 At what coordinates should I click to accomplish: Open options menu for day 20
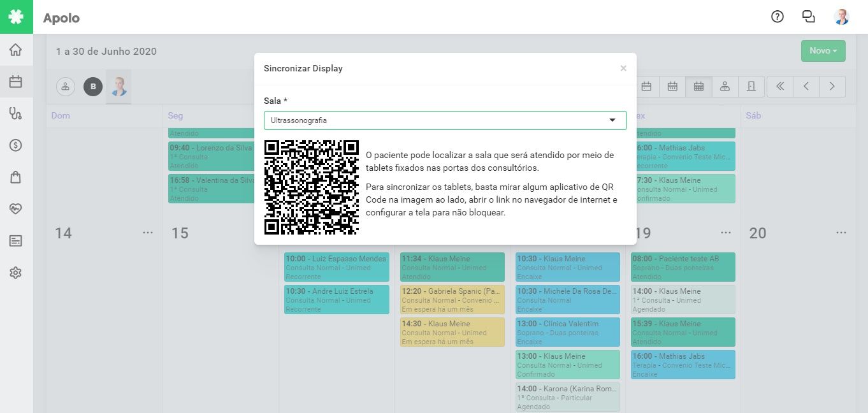(x=842, y=233)
